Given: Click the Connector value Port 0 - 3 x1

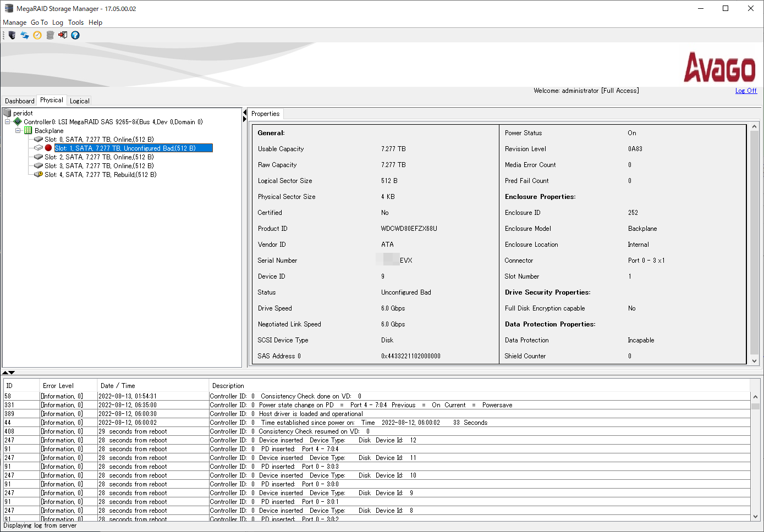Looking at the screenshot, I should click(x=646, y=261).
